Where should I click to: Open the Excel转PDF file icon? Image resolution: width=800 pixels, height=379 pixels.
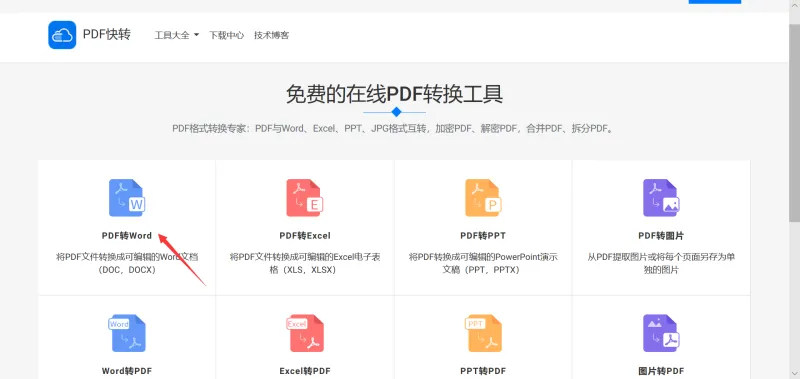[305, 333]
